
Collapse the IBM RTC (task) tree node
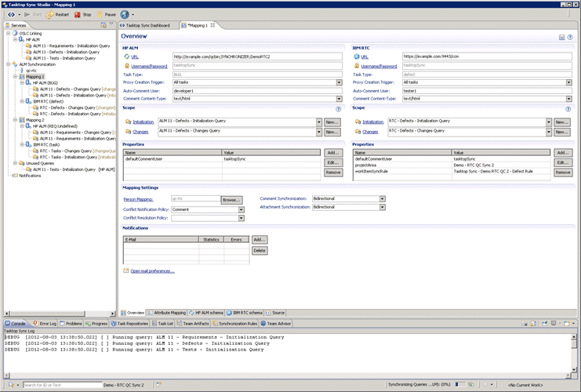(x=22, y=144)
